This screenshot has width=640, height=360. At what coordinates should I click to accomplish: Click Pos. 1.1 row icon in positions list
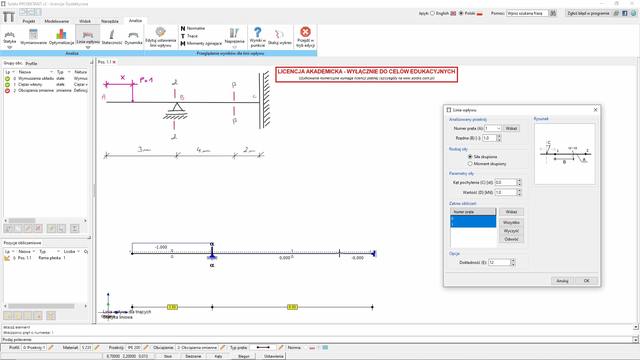tap(7, 258)
